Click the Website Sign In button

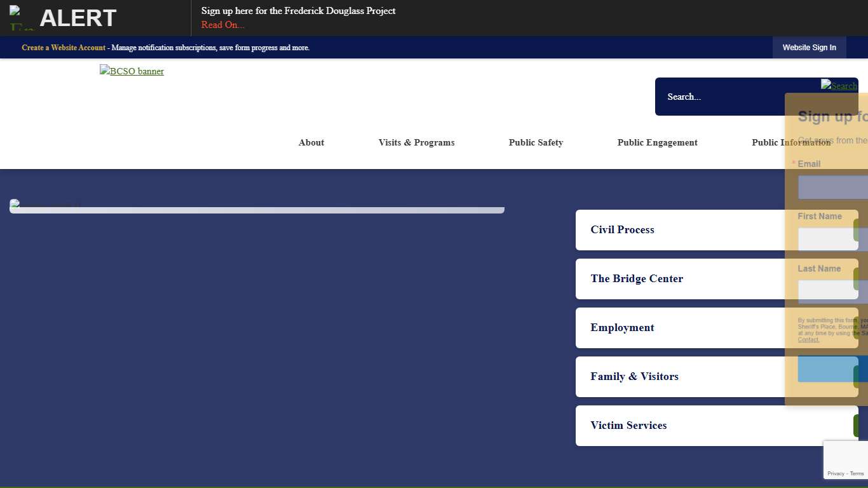click(x=809, y=48)
